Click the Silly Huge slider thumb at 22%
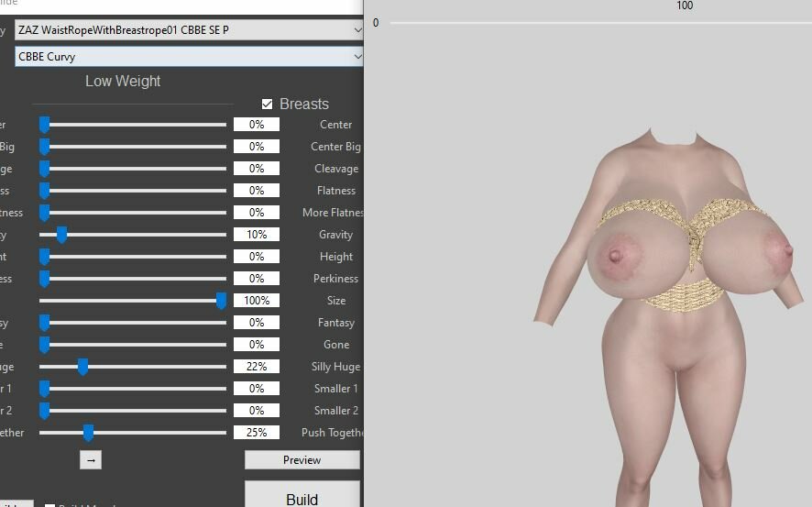Screen dimensions: 812x507 click(82, 367)
